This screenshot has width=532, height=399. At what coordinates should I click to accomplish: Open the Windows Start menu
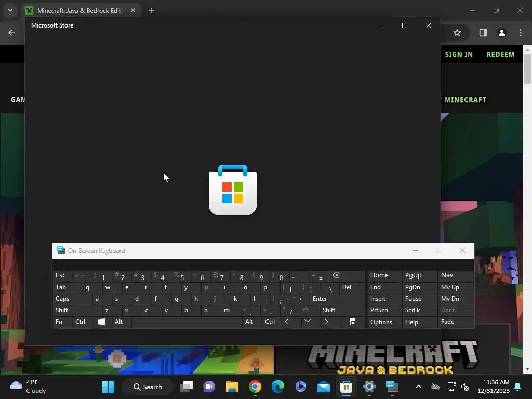click(108, 387)
